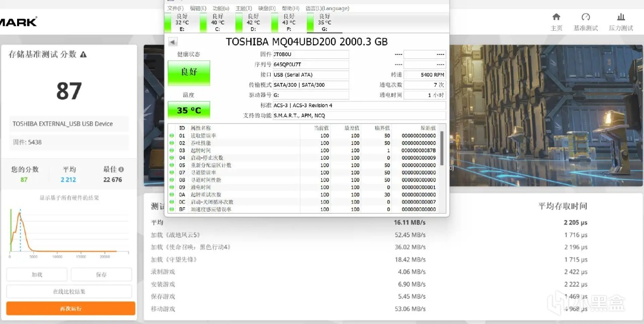
Task: Select SMART row 04 启动-停止次数
Action: [303, 158]
